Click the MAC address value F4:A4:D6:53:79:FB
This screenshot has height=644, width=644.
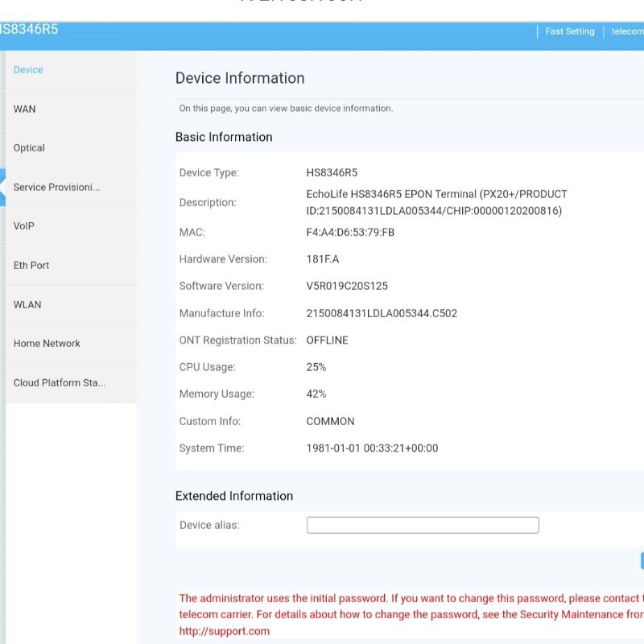coord(350,233)
